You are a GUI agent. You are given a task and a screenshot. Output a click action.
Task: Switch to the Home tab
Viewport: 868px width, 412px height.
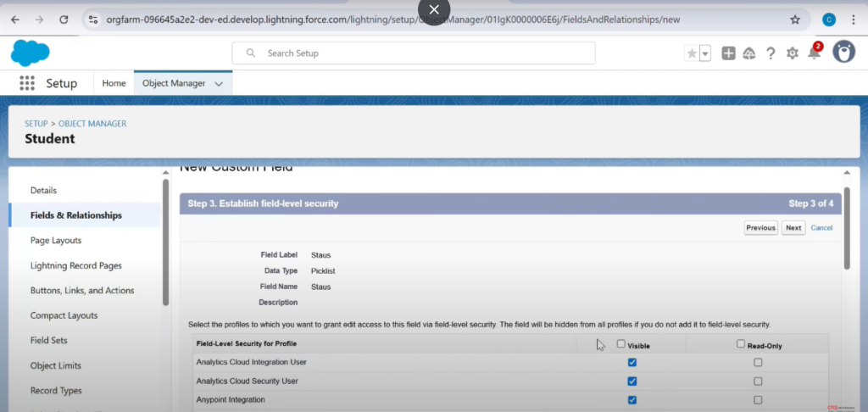(x=114, y=83)
